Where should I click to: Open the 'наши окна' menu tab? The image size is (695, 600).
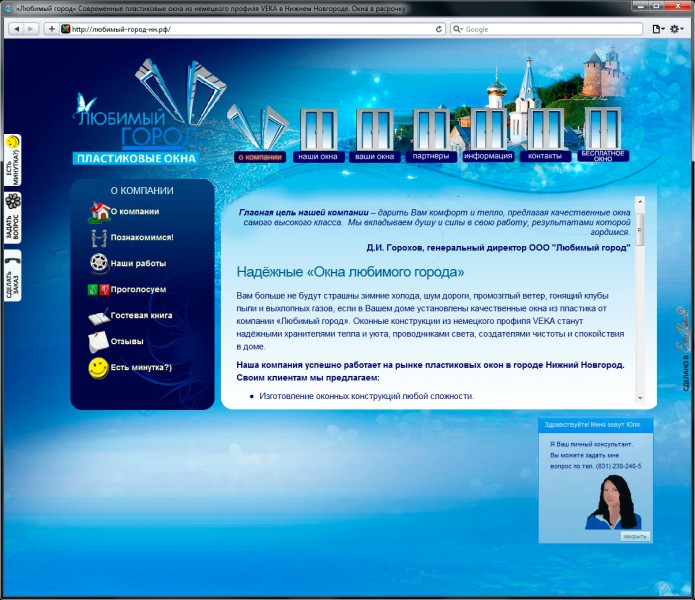coord(318,156)
